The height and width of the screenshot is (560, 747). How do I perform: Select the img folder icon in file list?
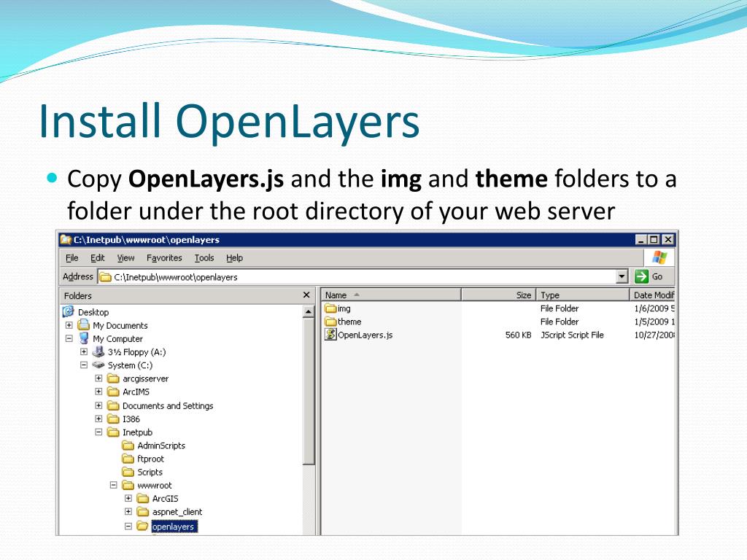330,308
